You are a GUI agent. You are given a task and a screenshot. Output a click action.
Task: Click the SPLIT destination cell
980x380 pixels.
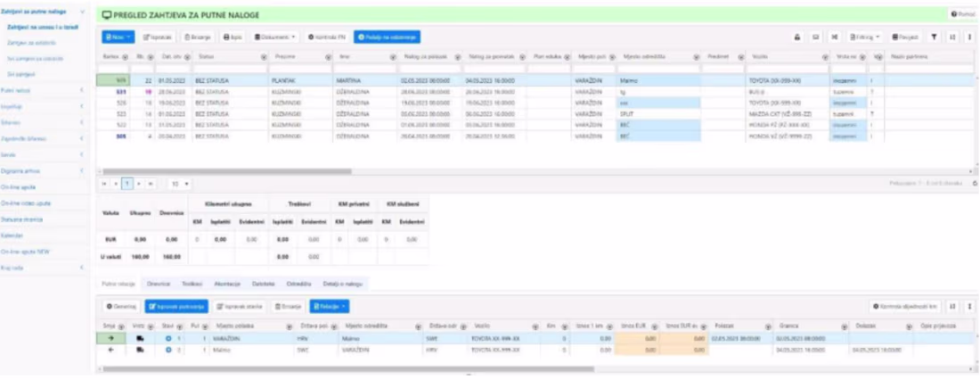pos(658,114)
